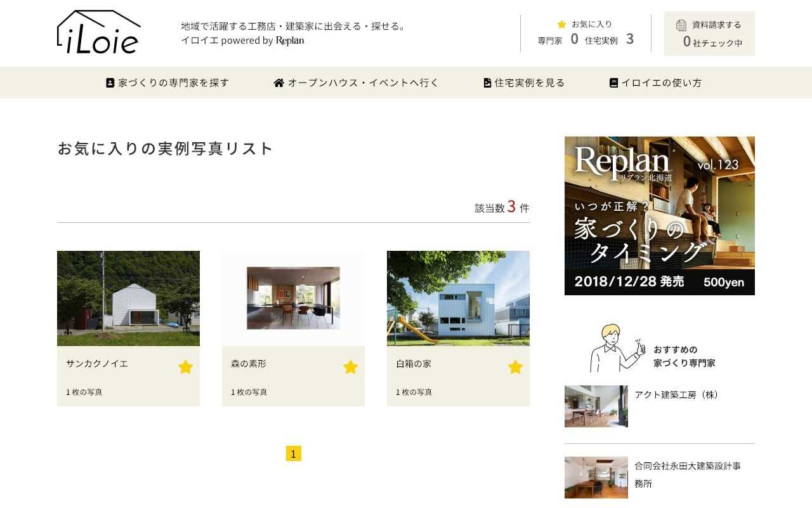Open 家づくりの専門家を探す menu

pos(167,83)
